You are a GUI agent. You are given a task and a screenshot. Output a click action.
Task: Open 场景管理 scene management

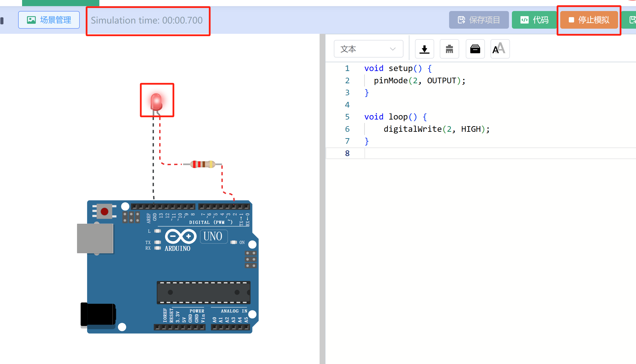(49, 20)
